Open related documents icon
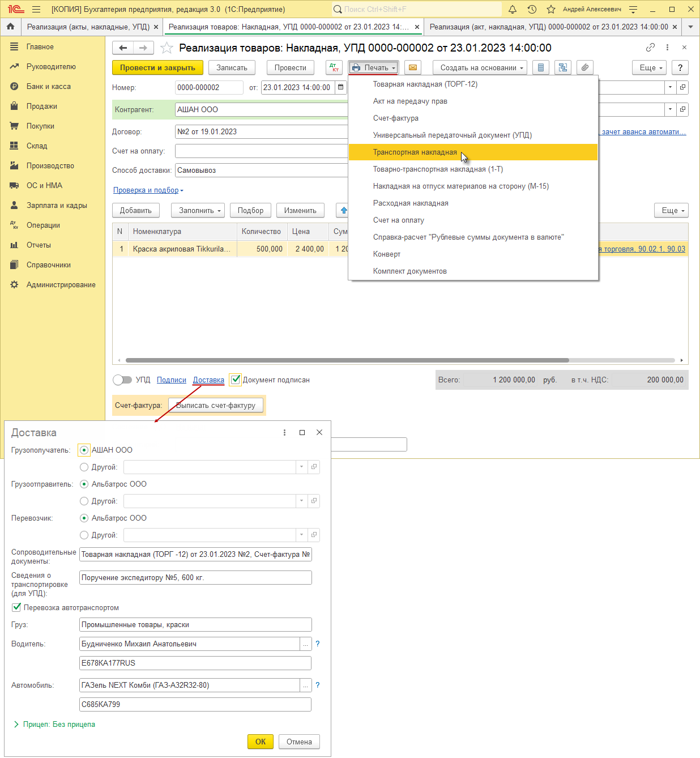 pyautogui.click(x=563, y=67)
